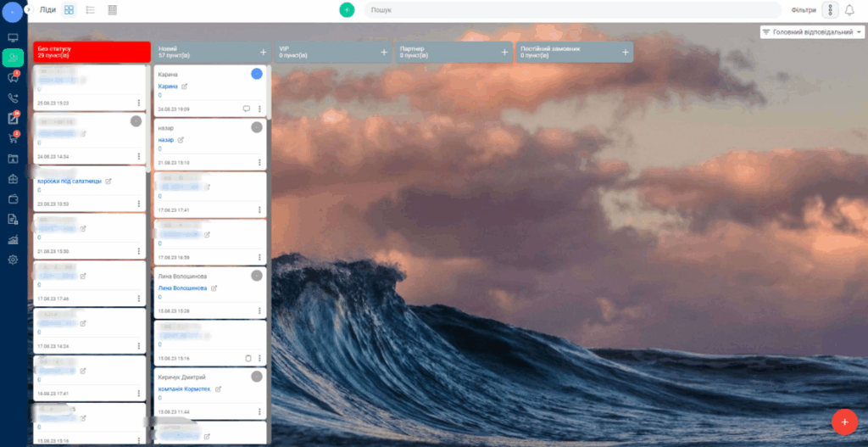Open the analytics chart section

click(13, 239)
